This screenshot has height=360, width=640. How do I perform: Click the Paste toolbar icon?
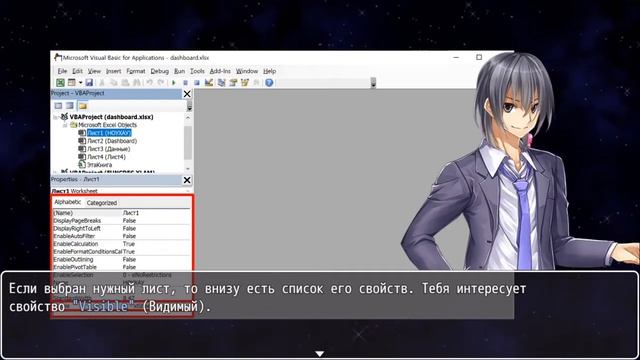coord(125,83)
